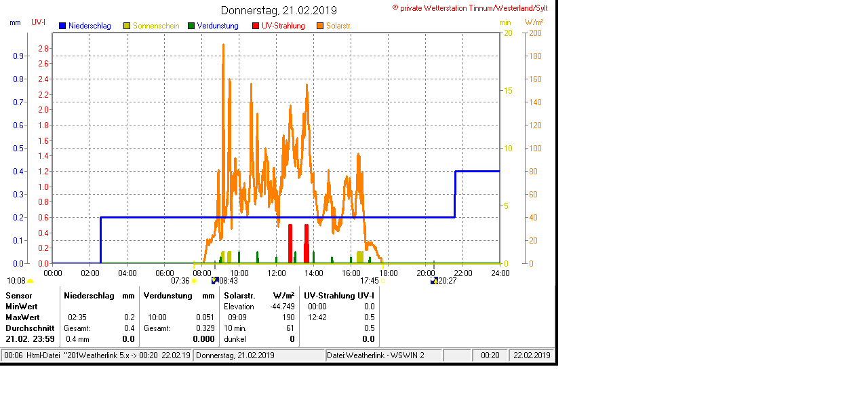
Task: Click the red UV-Strahlung legend swatch
Action: (x=256, y=26)
